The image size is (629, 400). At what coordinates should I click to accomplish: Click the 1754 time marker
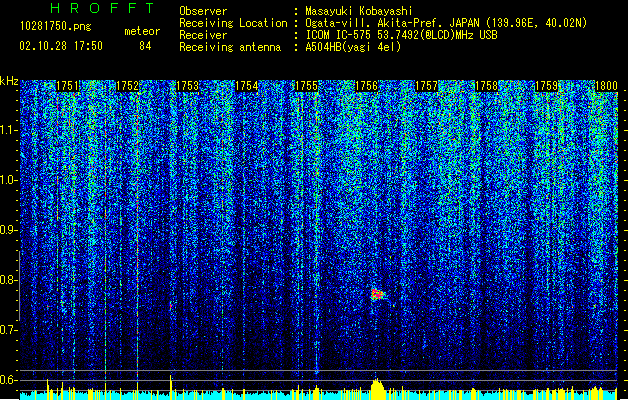coord(246,86)
